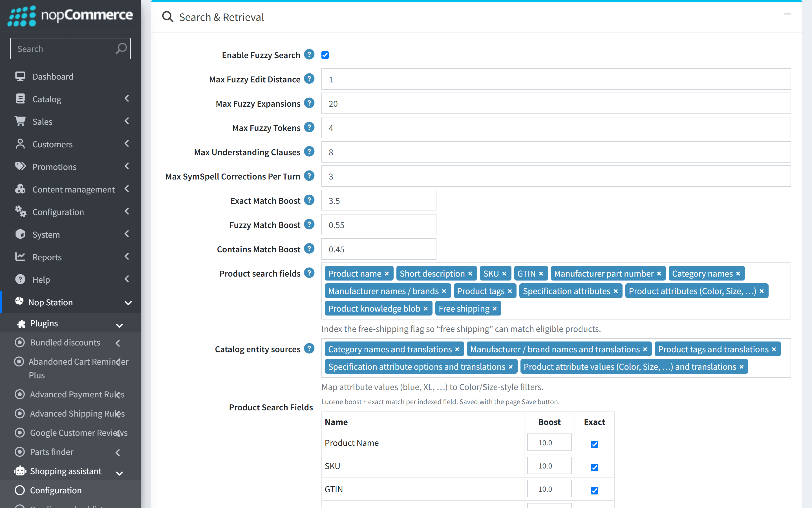Focus the Fuzzy Match Boost field
This screenshot has width=812, height=508.
(379, 225)
